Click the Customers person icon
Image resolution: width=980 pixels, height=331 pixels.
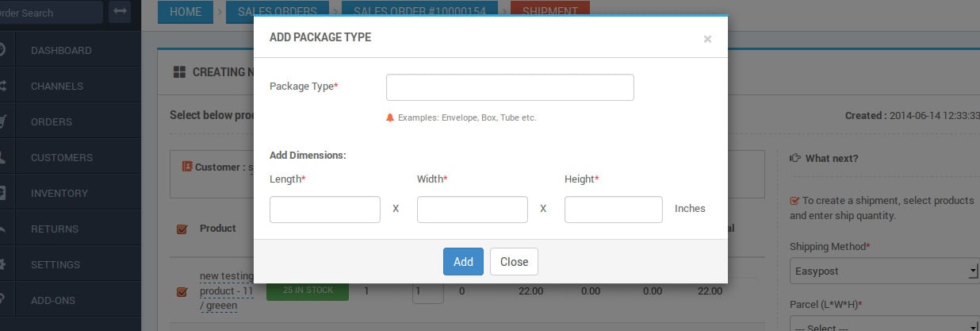click(3, 157)
